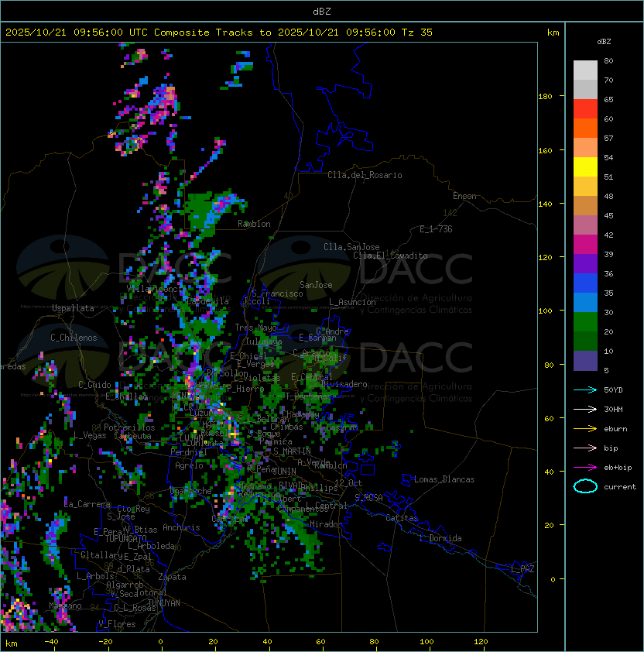644x652 pixels.
Task: Click the cyan 'current' ellipse in legend
Action: point(585,486)
